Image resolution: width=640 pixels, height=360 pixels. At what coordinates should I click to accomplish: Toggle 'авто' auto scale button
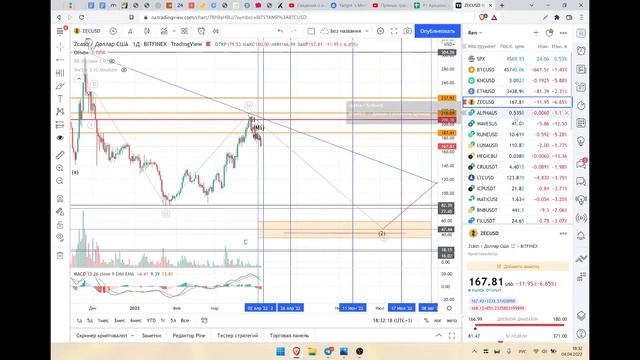[451, 321]
